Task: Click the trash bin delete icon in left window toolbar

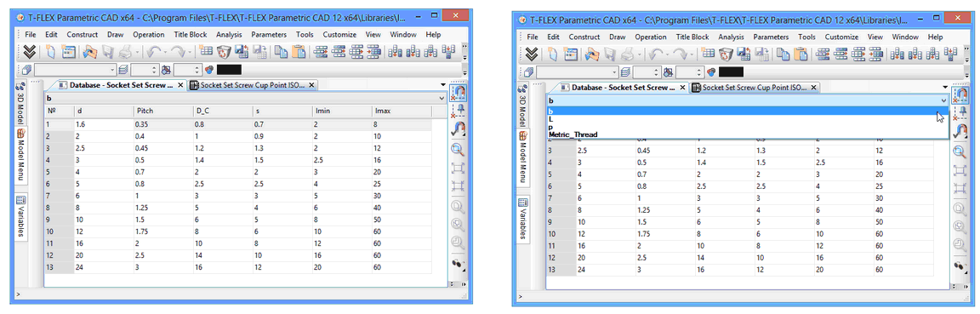Action: coord(224,52)
